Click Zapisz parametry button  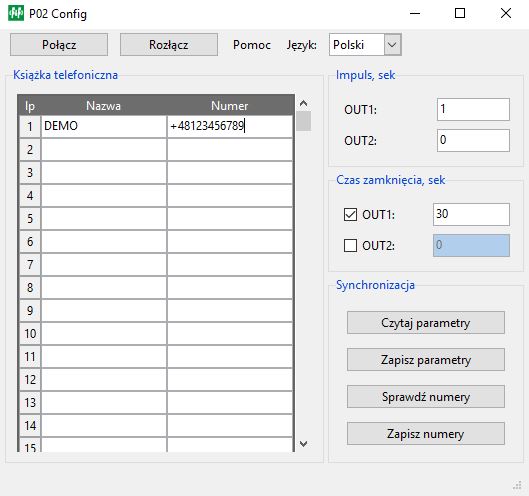pyautogui.click(x=426, y=360)
